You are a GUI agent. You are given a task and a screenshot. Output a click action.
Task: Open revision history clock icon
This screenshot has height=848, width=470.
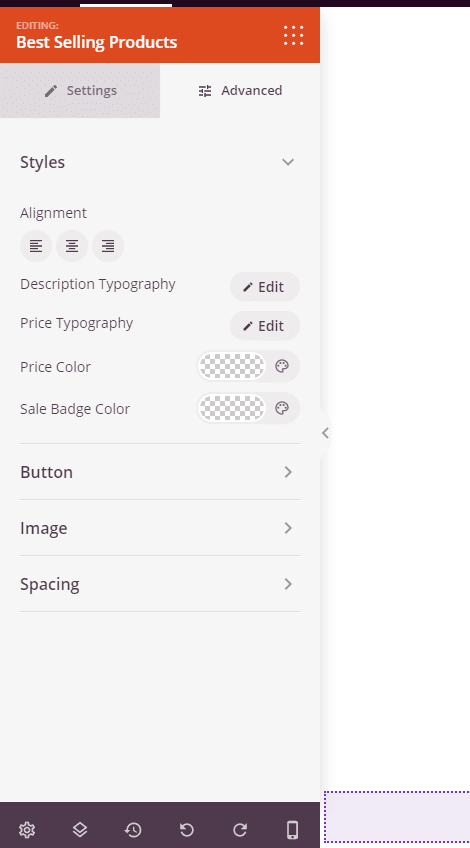coord(133,829)
